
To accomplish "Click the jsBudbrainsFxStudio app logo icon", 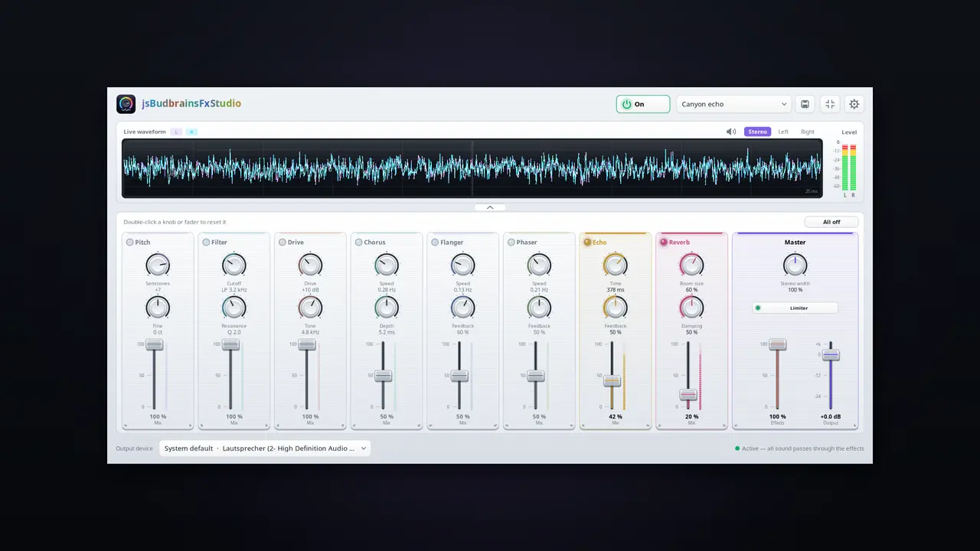I will point(126,104).
